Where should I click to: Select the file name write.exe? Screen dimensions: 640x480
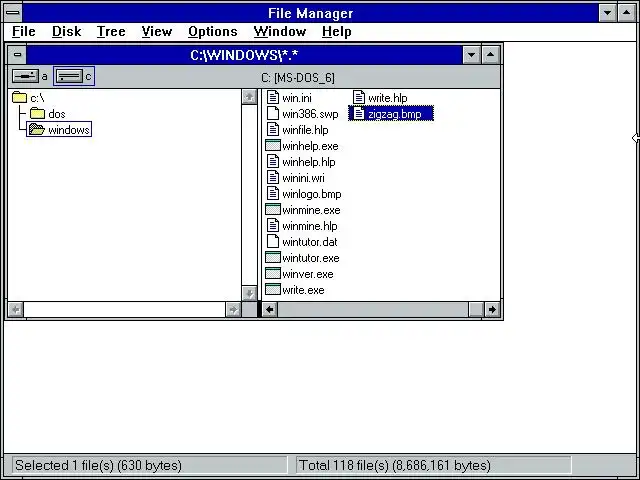click(303, 290)
